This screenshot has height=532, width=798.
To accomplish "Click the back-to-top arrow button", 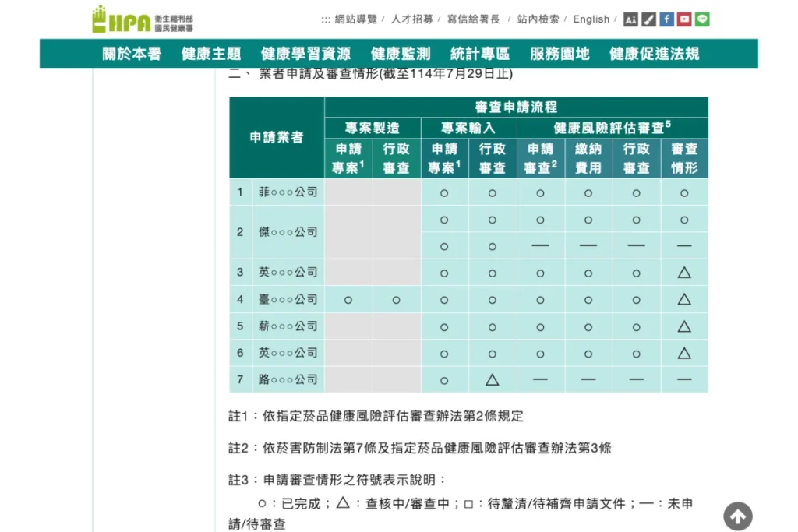I will [738, 516].
